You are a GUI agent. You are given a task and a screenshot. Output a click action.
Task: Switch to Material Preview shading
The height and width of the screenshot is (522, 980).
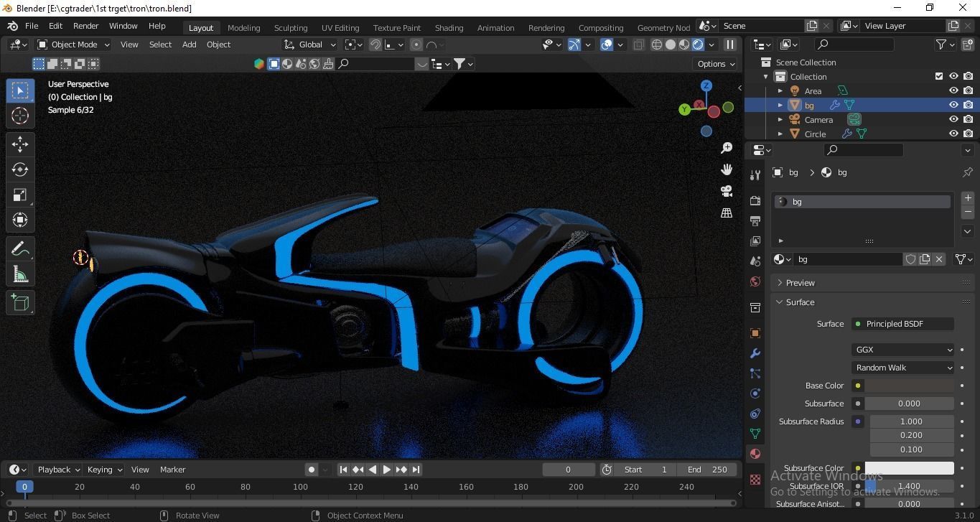click(683, 45)
